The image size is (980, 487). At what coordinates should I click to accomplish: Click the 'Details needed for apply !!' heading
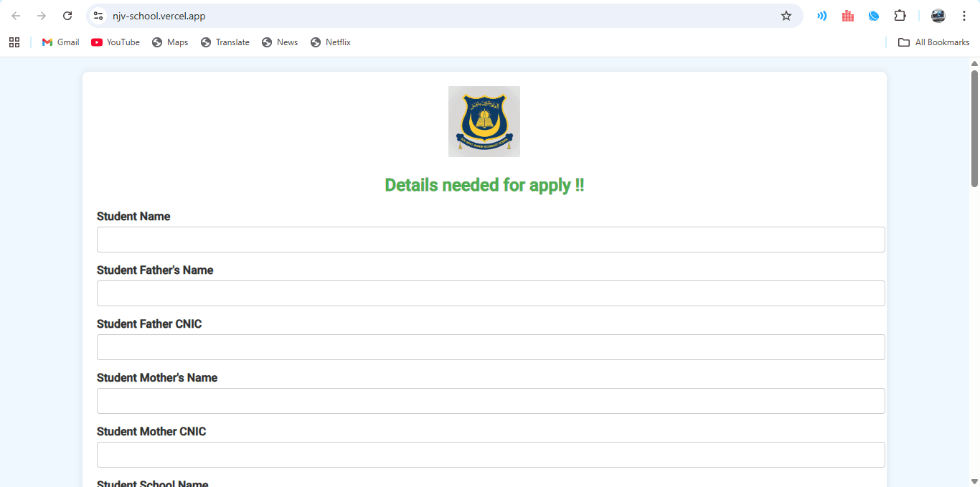coord(484,185)
